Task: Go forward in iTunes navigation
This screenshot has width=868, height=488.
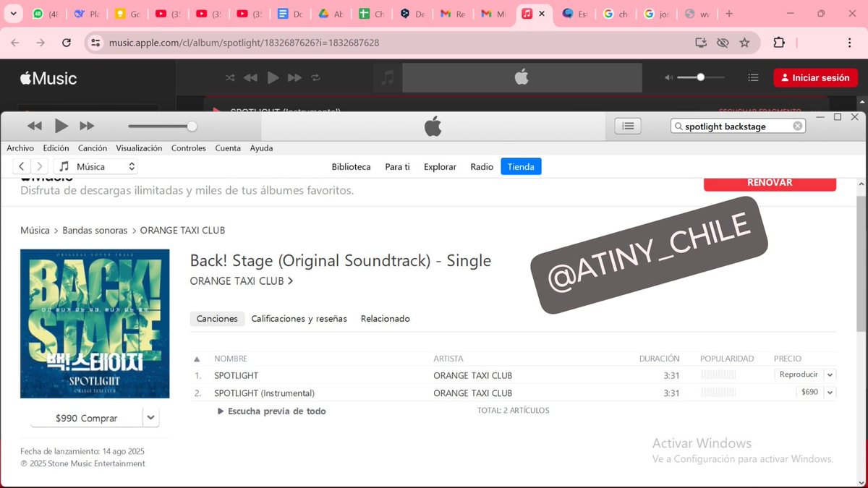Action: pyautogui.click(x=40, y=166)
